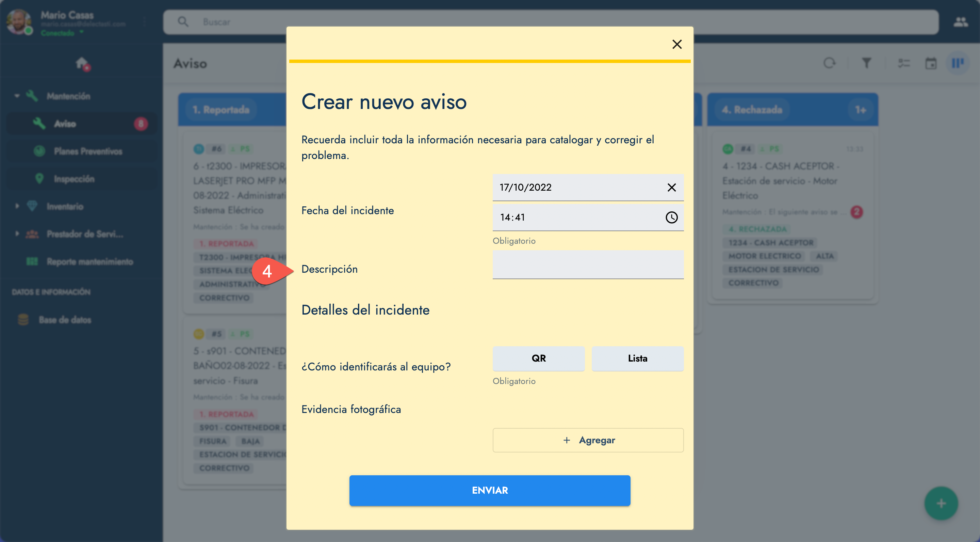The image size is (980, 542).
Task: Open the Conectado status dropdown
Action: pyautogui.click(x=62, y=33)
